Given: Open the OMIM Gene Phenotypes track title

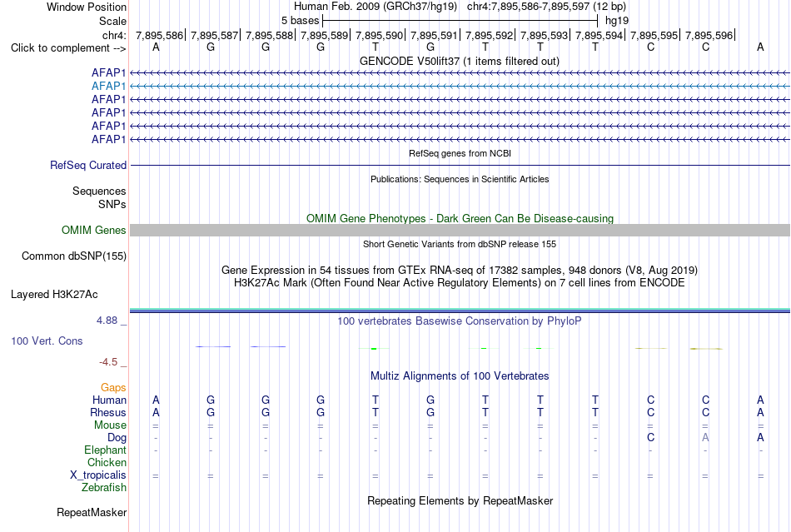Looking at the screenshot, I should [460, 218].
